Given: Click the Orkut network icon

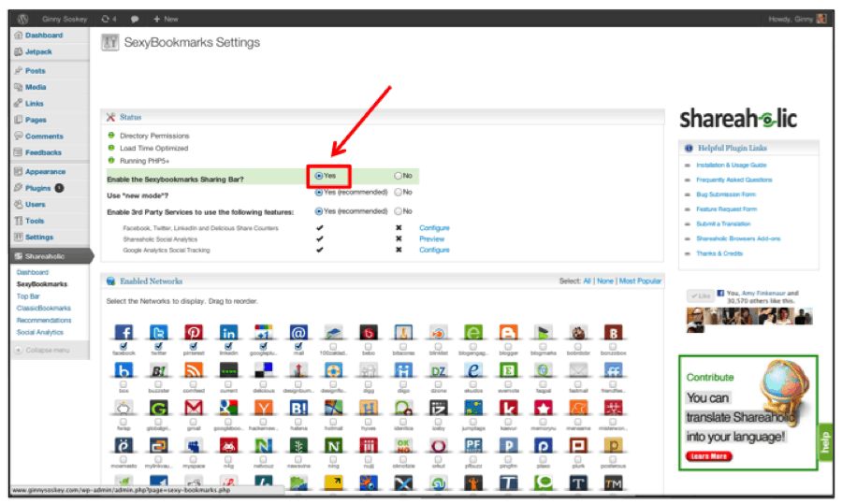Looking at the screenshot, I should tap(438, 445).
